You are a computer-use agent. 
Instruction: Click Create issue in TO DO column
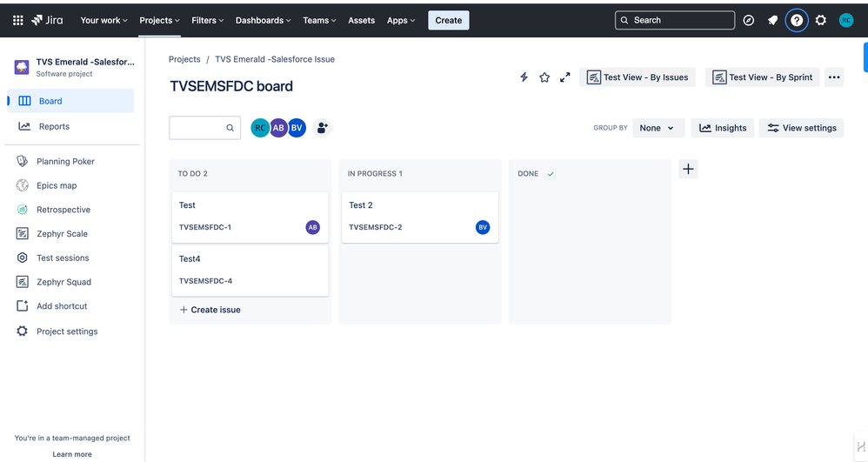pyautogui.click(x=210, y=310)
